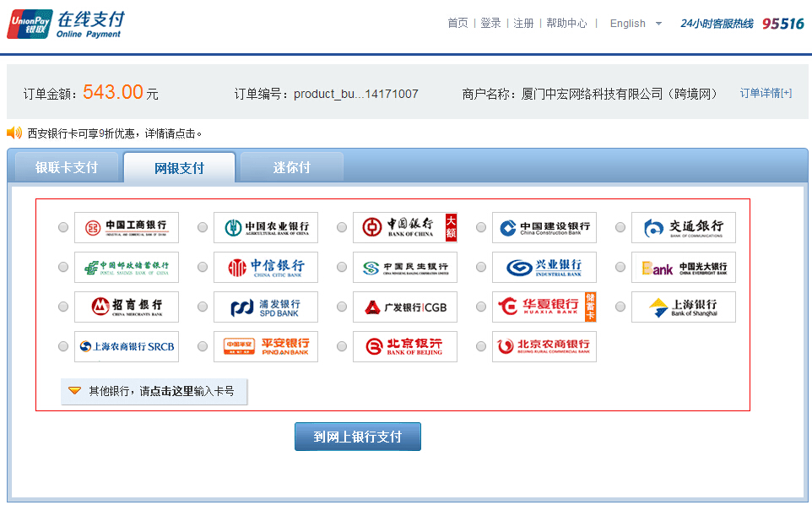Click the merchant name 厦门中宏网络科技有限公司
This screenshot has width=812, height=505.
click(x=592, y=94)
